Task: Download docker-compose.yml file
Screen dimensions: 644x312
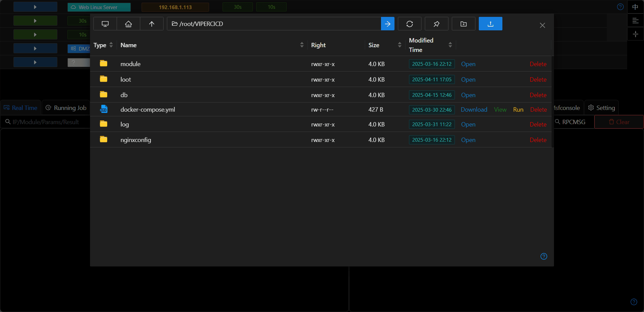Action: (474, 110)
